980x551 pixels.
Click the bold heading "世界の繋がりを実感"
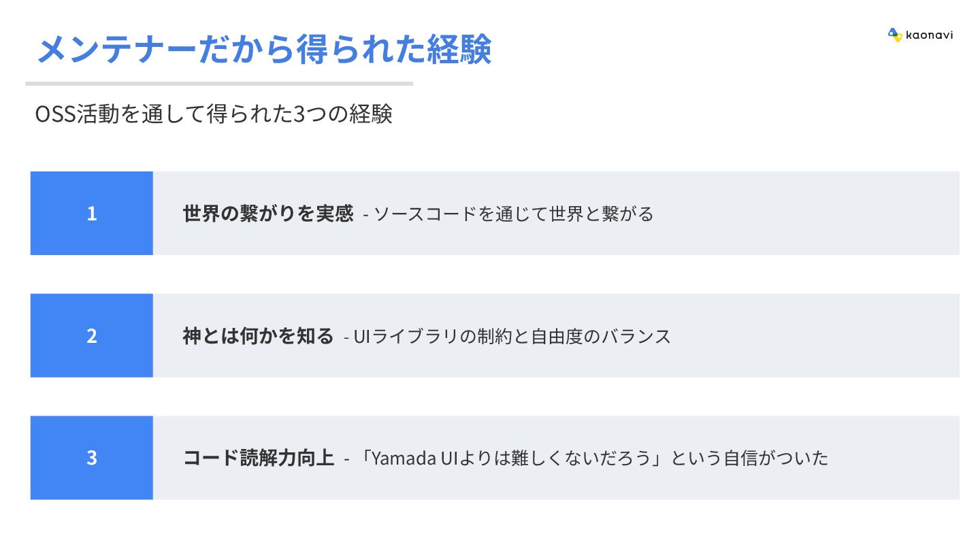point(268,214)
